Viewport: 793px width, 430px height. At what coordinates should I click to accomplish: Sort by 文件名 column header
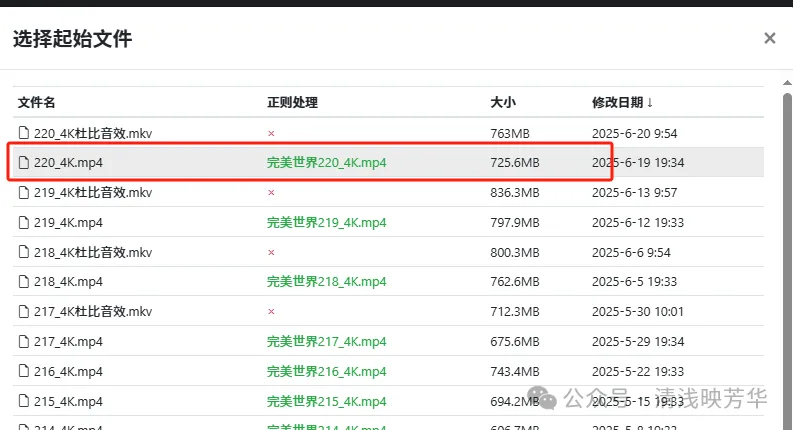36,102
